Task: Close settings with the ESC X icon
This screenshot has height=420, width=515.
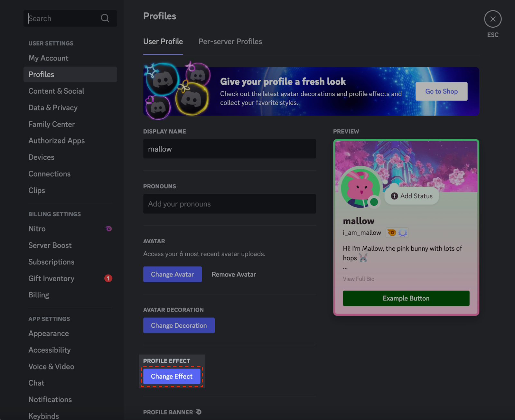Action: (492, 19)
